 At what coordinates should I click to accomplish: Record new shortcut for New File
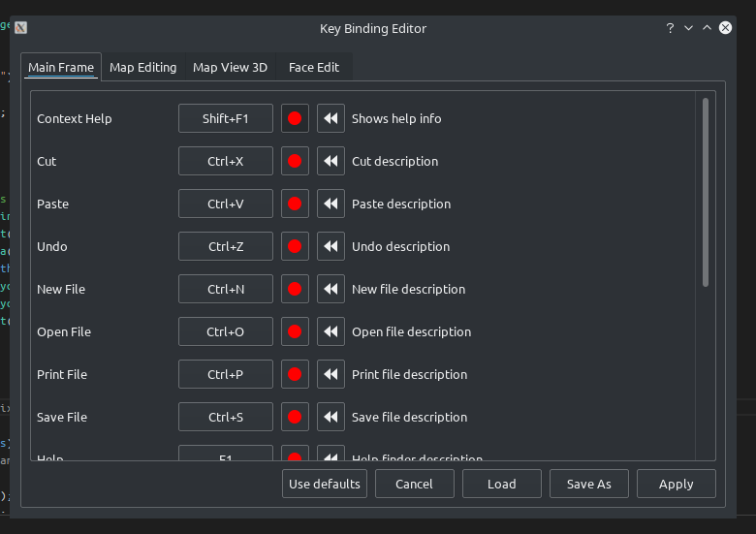click(x=295, y=289)
